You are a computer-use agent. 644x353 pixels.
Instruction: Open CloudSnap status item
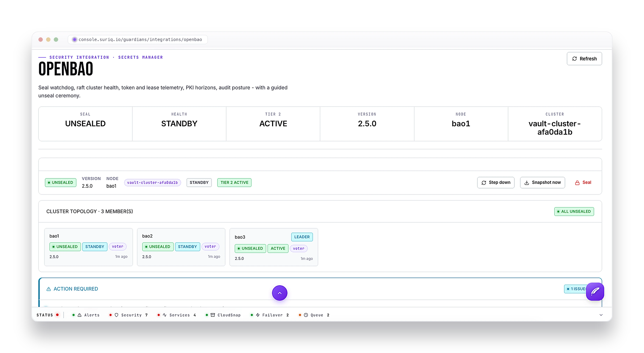(x=223, y=315)
